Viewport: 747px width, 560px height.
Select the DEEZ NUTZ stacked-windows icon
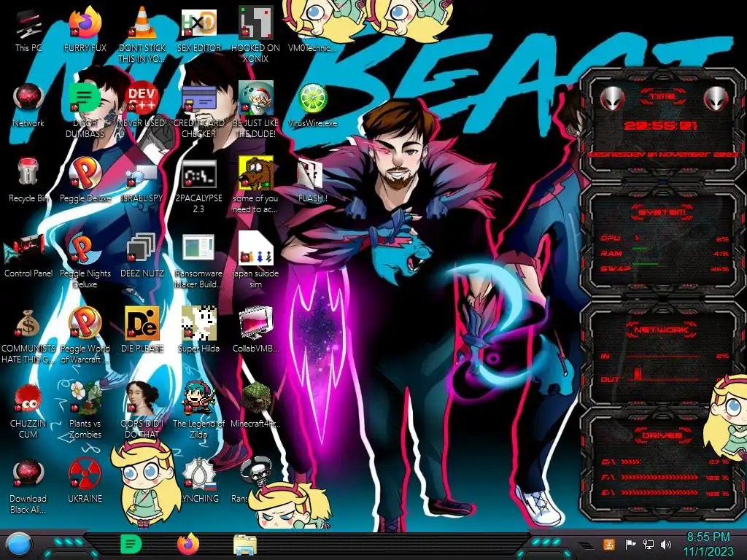142,256
